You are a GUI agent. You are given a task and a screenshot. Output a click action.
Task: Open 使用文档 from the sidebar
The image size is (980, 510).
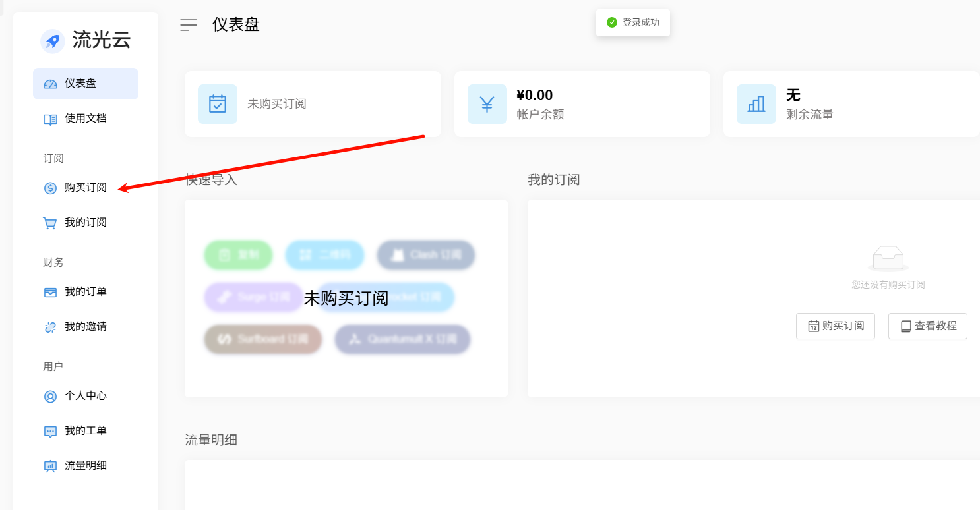click(85, 119)
